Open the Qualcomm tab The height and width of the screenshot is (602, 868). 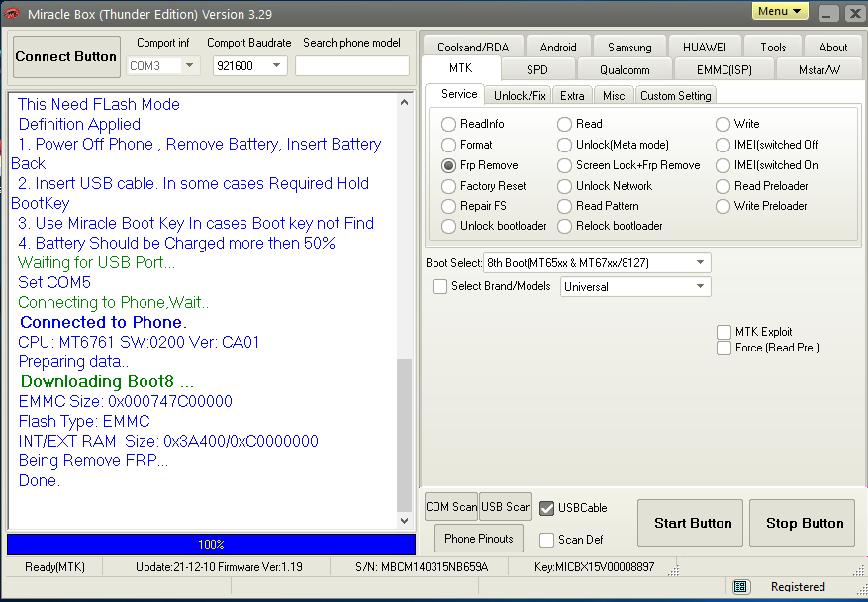(625, 69)
